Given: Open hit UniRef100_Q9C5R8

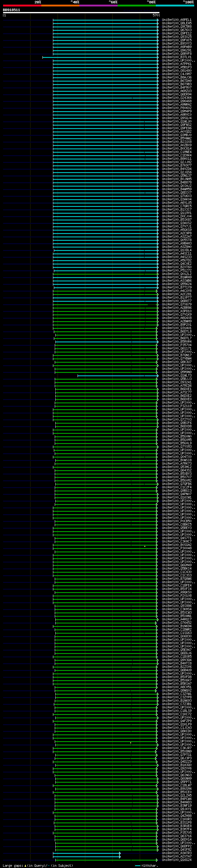Looking at the screenshot, I should [176, 26].
